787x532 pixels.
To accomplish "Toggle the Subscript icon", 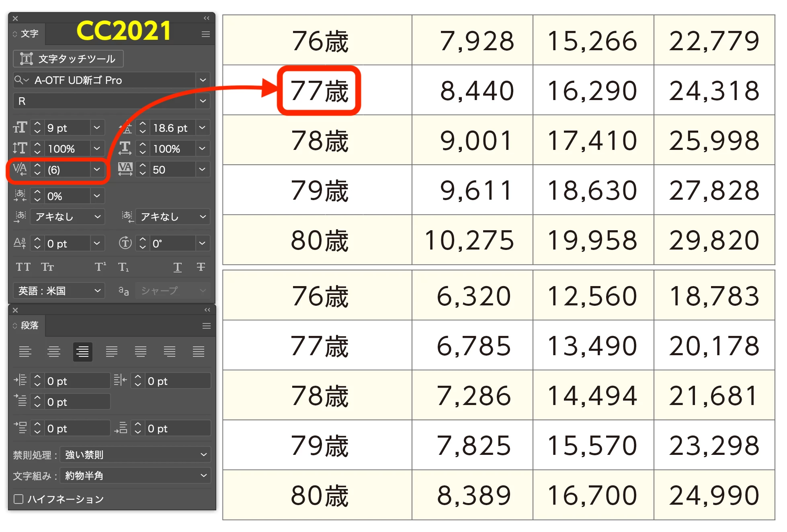I will coord(123,267).
